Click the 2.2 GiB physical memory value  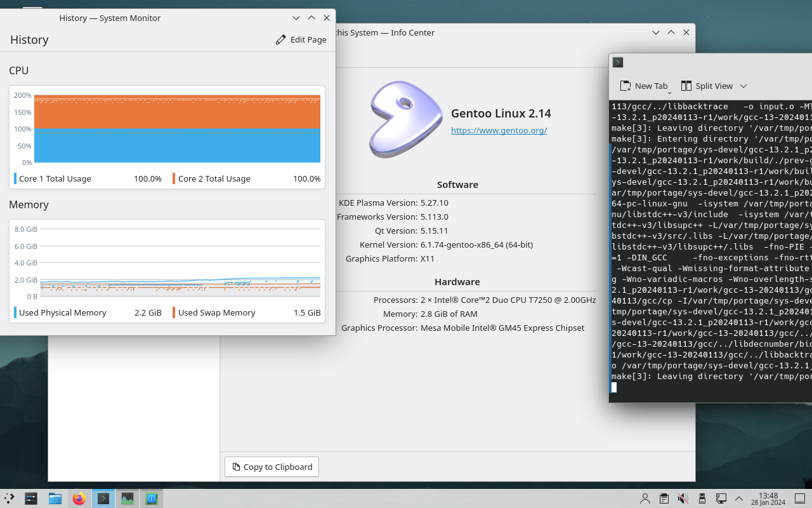(148, 312)
